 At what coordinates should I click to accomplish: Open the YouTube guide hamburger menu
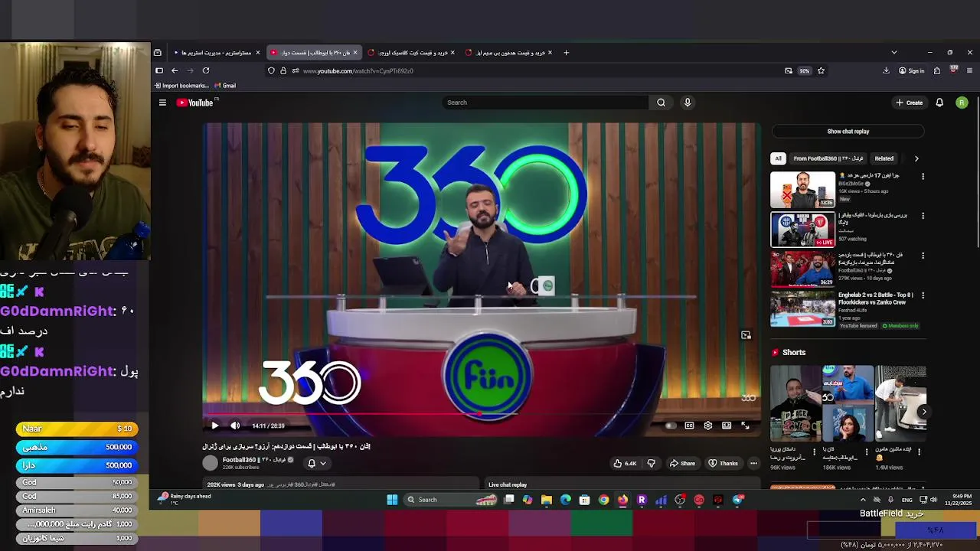pos(162,103)
